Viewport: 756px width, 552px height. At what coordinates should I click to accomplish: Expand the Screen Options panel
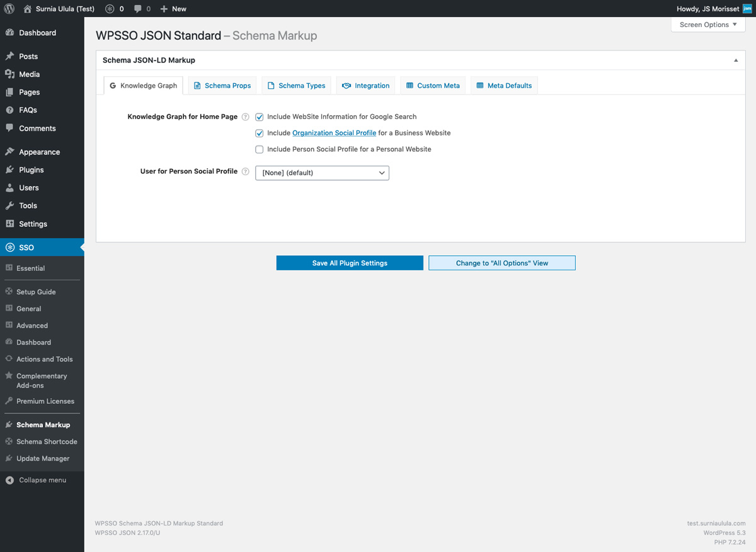coord(708,25)
